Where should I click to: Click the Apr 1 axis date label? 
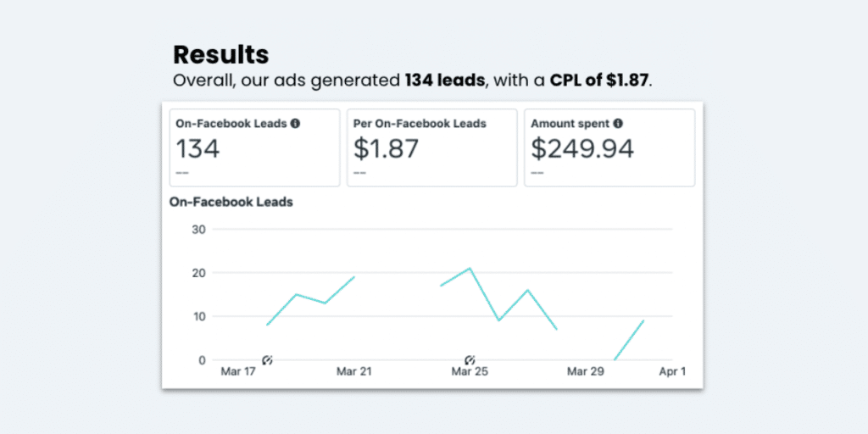tap(672, 372)
